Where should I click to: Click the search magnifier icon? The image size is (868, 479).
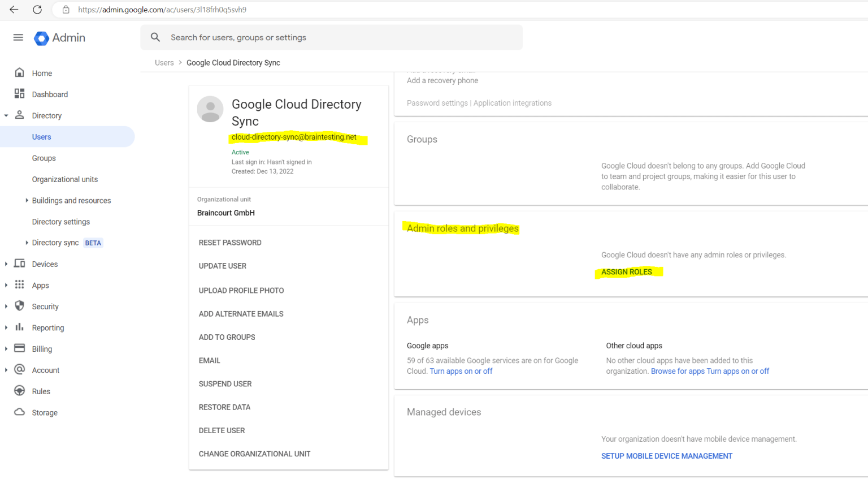tap(155, 37)
